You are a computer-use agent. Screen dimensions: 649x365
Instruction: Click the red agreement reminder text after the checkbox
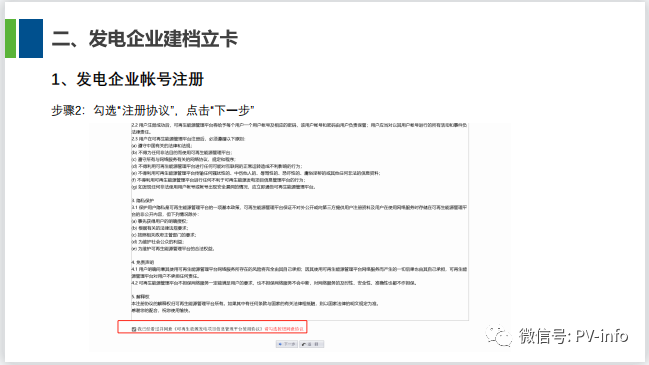(284, 329)
